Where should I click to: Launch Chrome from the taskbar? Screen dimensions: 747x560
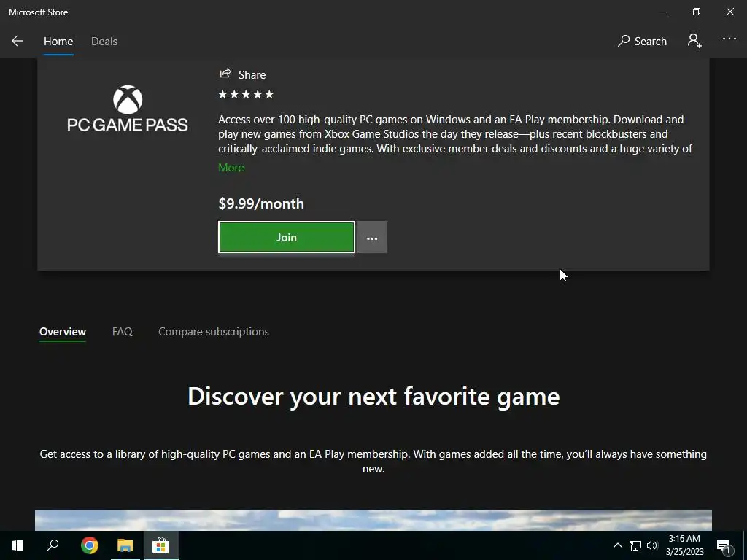tap(90, 545)
